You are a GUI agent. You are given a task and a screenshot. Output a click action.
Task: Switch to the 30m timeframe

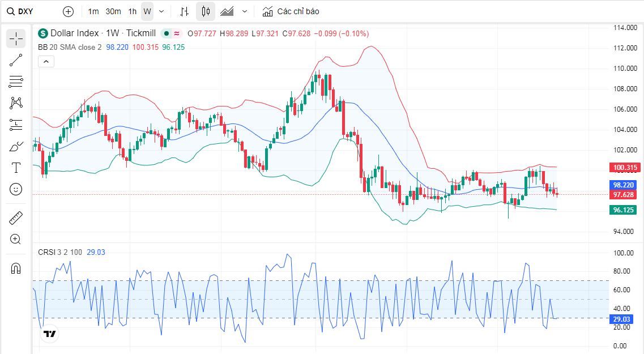113,11
